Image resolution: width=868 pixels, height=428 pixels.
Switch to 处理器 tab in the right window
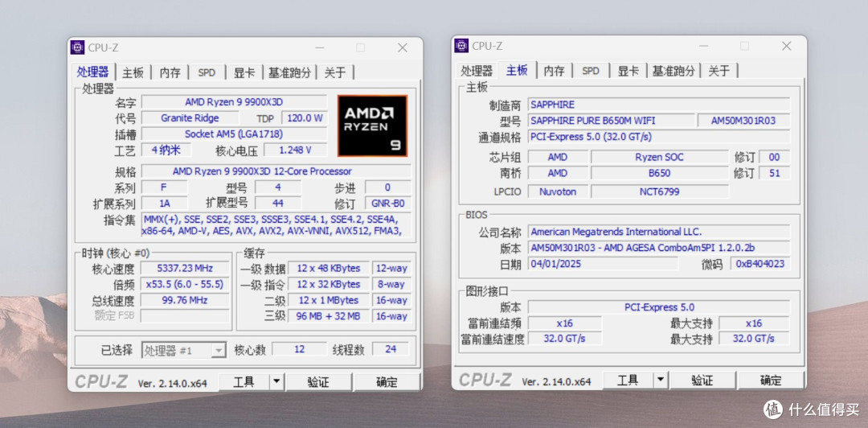pyautogui.click(x=477, y=71)
